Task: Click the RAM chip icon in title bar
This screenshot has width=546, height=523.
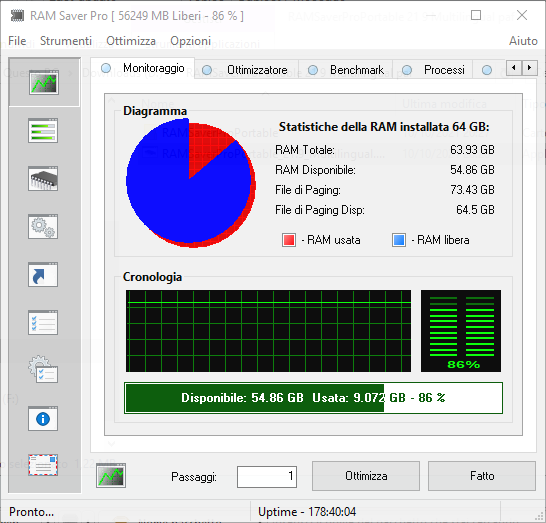Action: (x=17, y=16)
